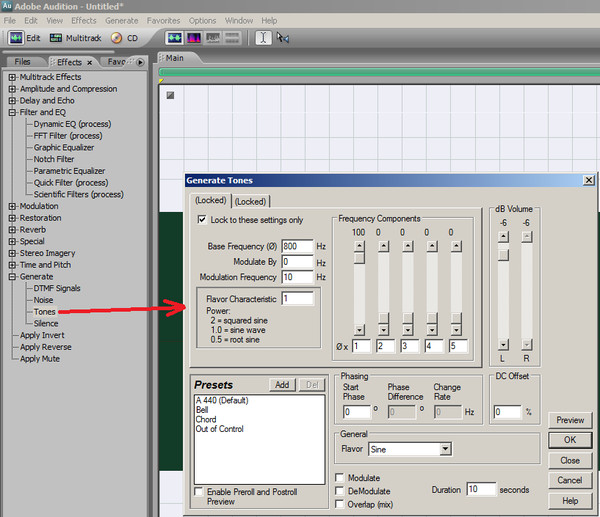Click the DC Offset percent field
This screenshot has height=517, width=600.
(x=507, y=412)
